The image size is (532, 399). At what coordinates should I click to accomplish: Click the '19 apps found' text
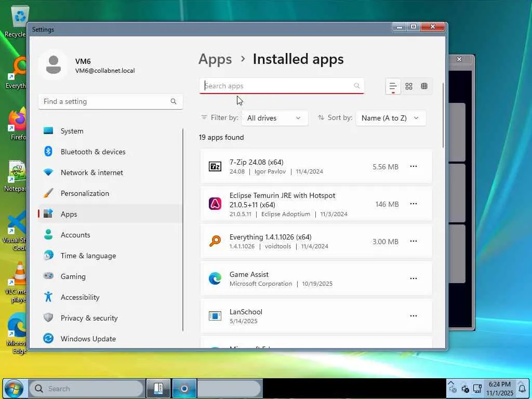[x=221, y=137]
